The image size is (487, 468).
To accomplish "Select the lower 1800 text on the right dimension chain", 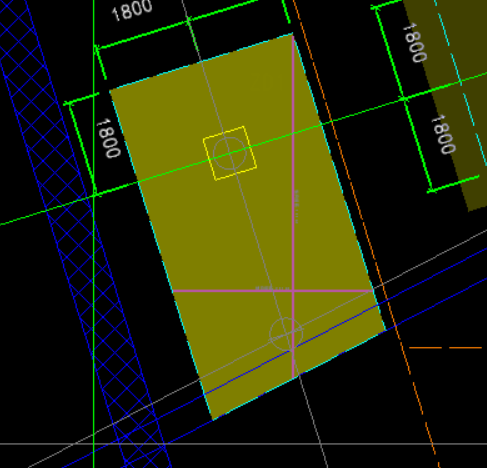I will point(443,134).
